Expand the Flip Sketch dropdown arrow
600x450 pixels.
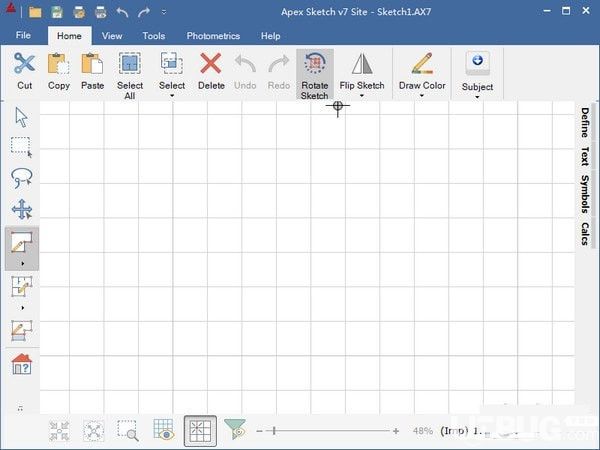pos(362,96)
